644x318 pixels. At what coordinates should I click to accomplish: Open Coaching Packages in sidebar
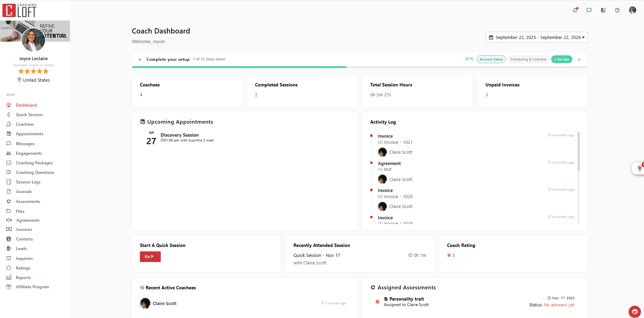pyautogui.click(x=34, y=163)
